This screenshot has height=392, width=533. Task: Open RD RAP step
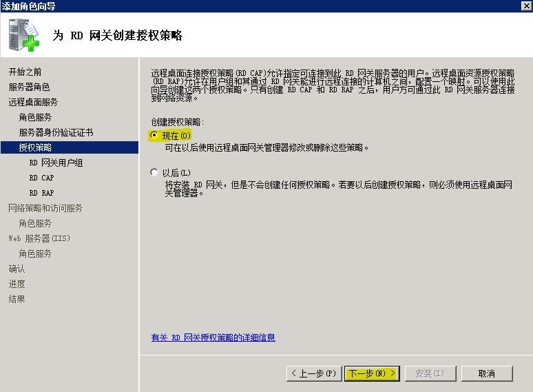coord(41,193)
